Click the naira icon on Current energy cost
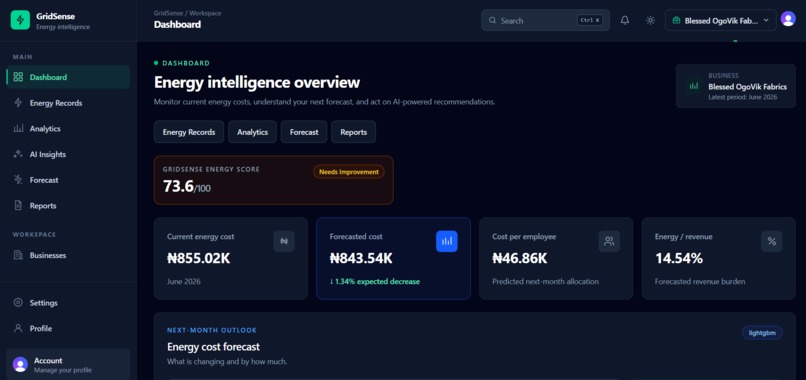This screenshot has height=380, width=806. (284, 241)
